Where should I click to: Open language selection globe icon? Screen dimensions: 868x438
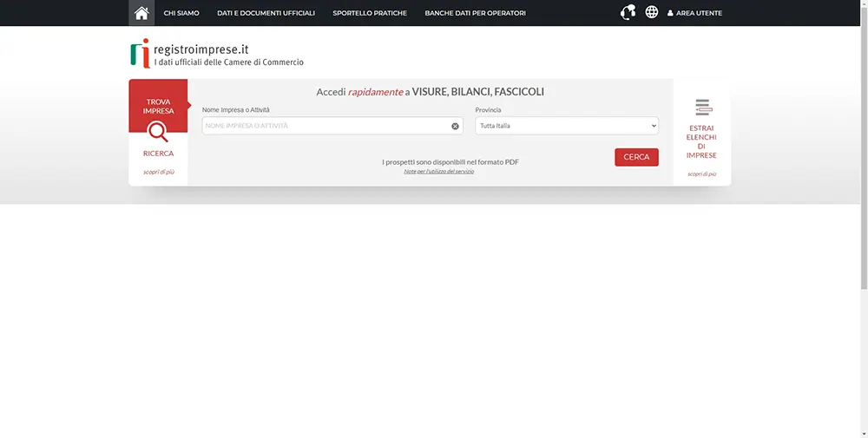pos(652,12)
